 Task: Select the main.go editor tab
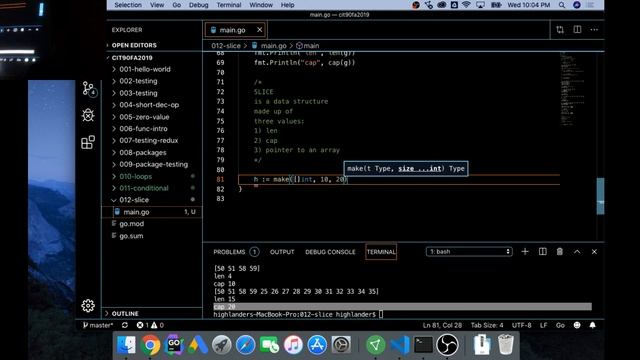(233, 30)
